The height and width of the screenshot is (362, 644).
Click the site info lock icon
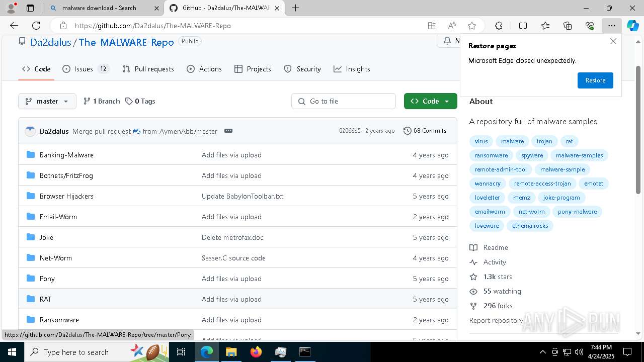click(x=63, y=26)
